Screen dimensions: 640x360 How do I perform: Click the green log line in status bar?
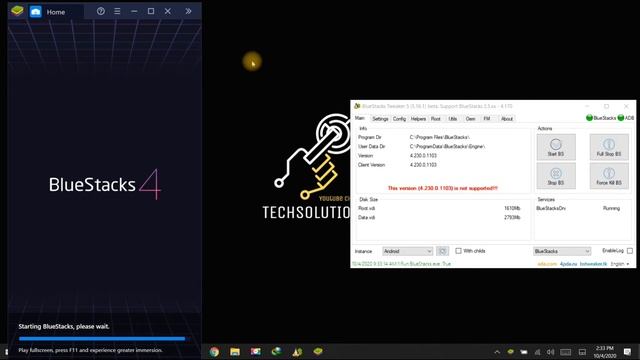(x=401, y=264)
